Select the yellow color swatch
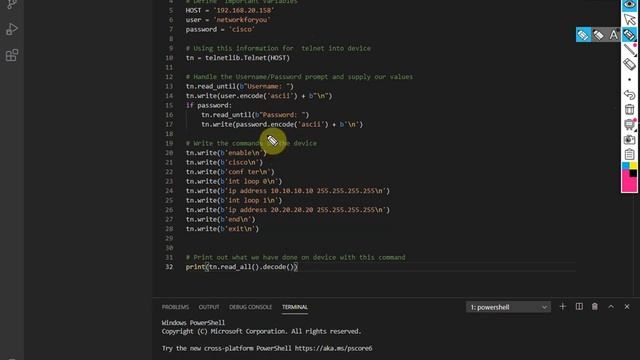Screen dimensions: 640x360 coord(633,166)
